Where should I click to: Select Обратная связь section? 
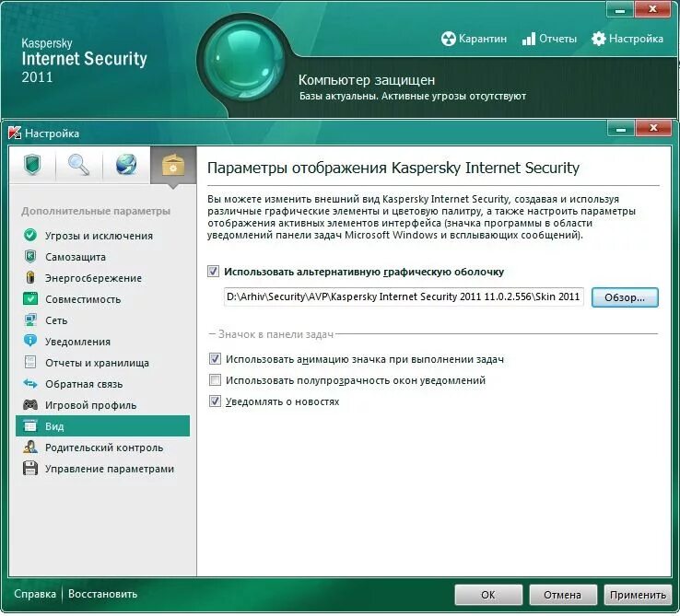click(x=103, y=384)
